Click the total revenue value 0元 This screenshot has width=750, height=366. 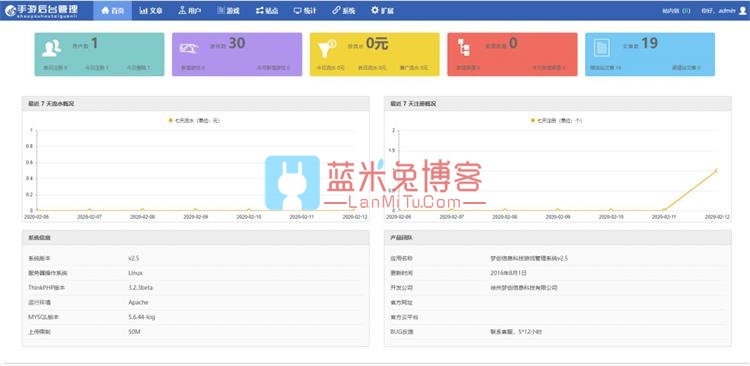click(377, 44)
